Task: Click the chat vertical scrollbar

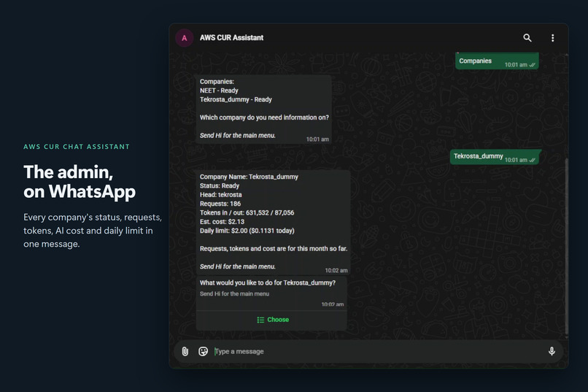Action: coord(566,246)
